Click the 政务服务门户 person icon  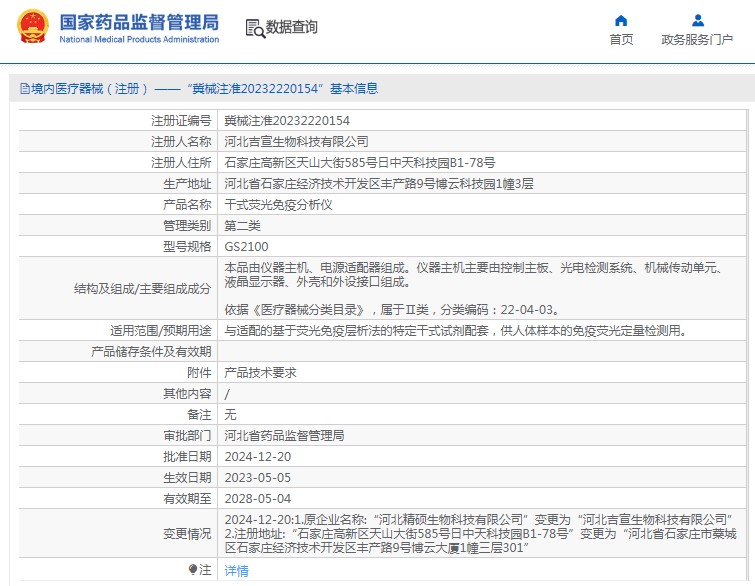tap(697, 20)
